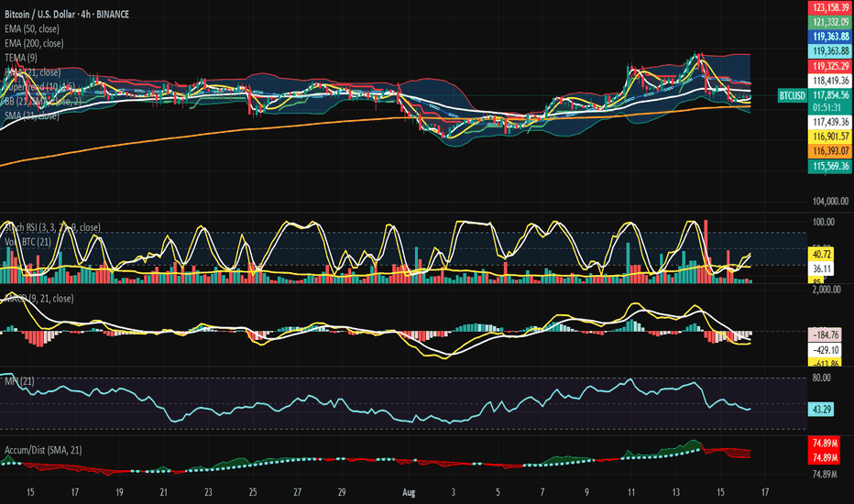Viewport: 854px width, 504px height.
Task: Click the 11 date on time axis
Action: click(x=631, y=492)
